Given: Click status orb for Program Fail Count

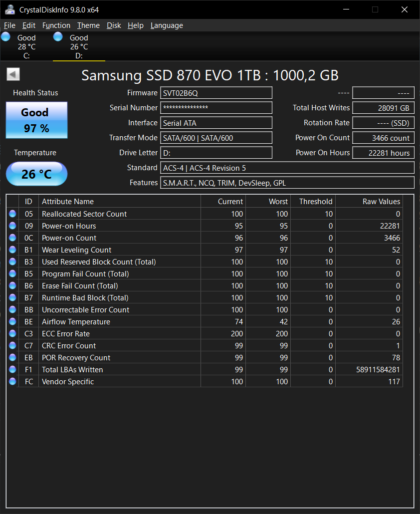Looking at the screenshot, I should coord(12,274).
